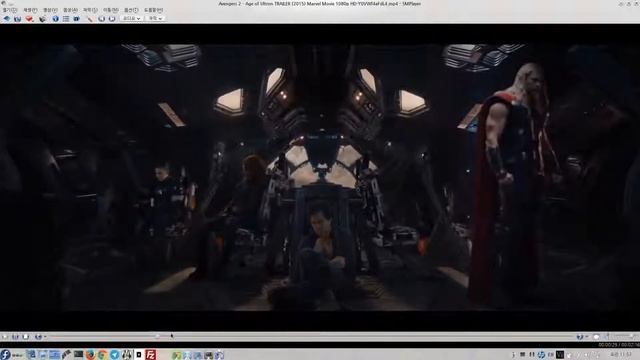
Task: Open the terminal from the taskbar
Action: click(78, 354)
